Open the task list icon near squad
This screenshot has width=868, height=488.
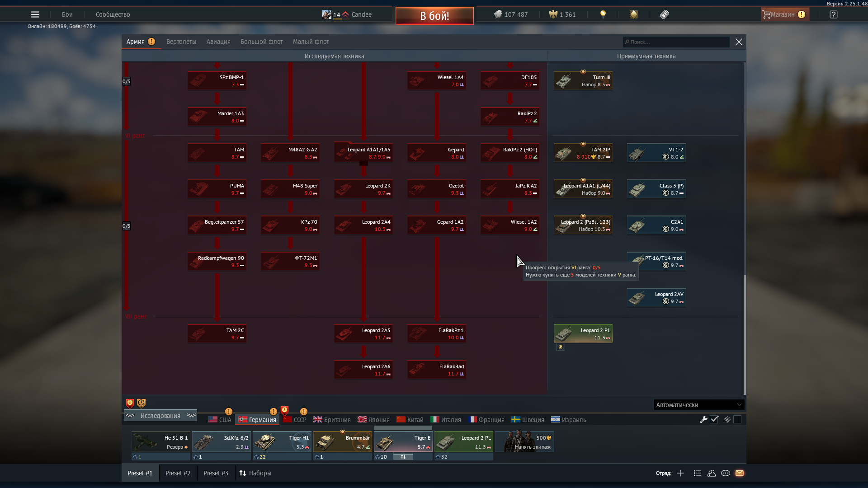click(x=698, y=473)
